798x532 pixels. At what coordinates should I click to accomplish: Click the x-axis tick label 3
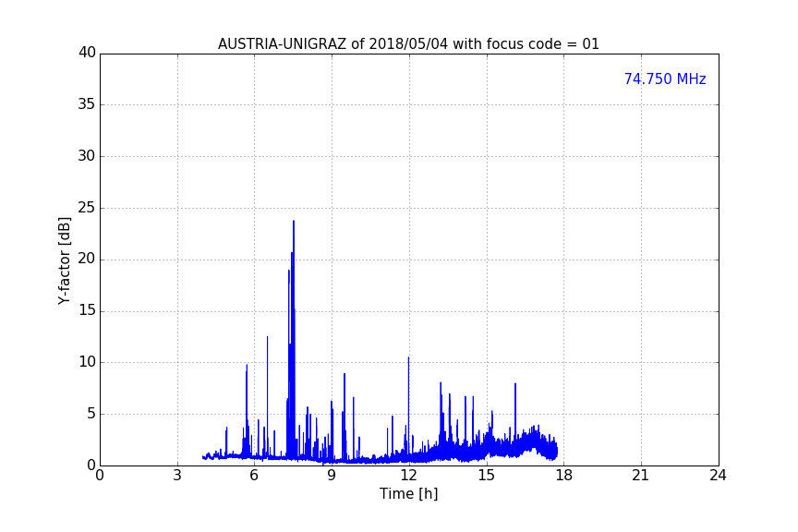tap(177, 476)
